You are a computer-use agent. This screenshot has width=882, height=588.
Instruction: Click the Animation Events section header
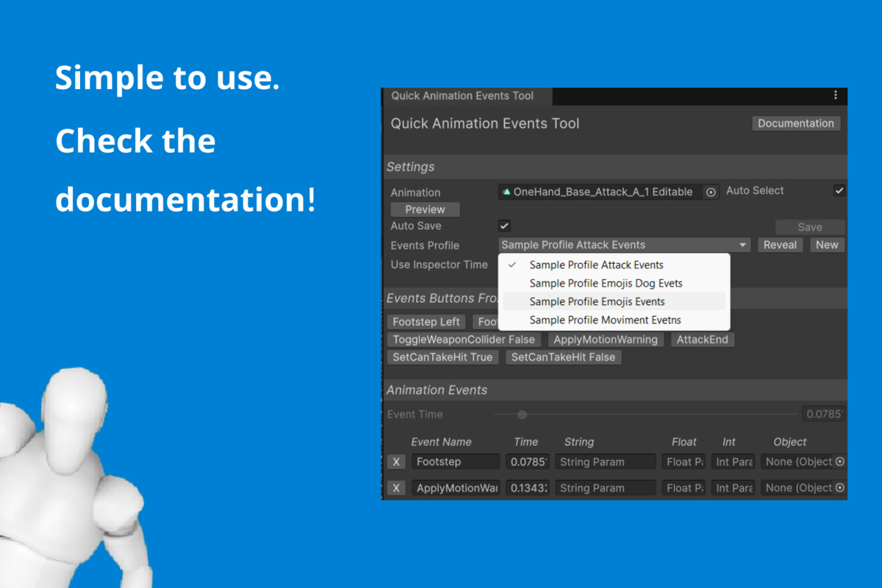tap(615, 390)
